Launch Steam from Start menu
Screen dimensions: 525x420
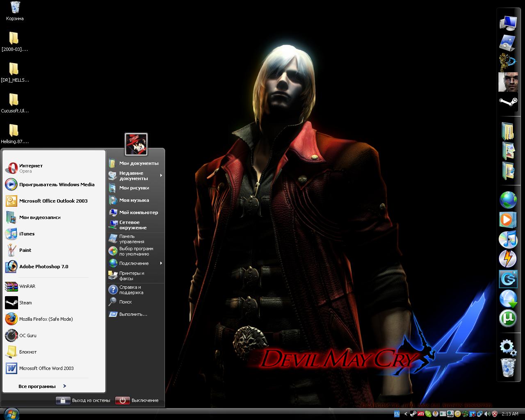coord(54,303)
